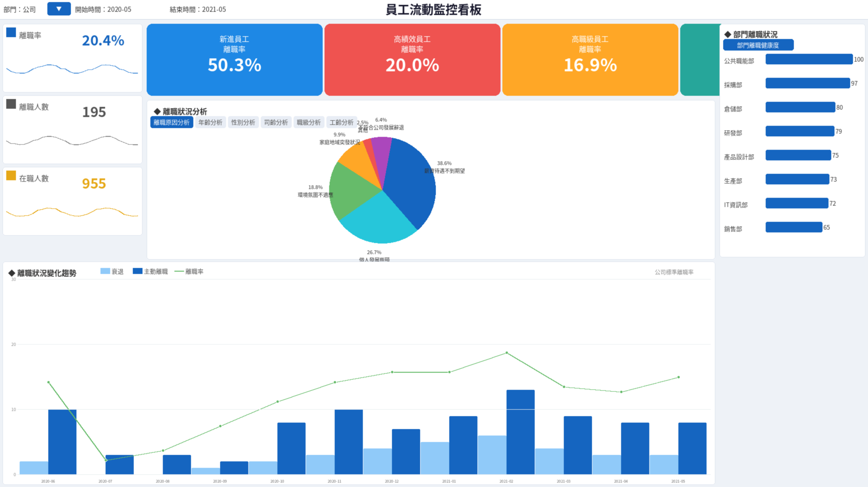Viewport: 868px width, 487px height.
Task: Click the red 高績效員工 離職率 card
Action: click(412, 60)
